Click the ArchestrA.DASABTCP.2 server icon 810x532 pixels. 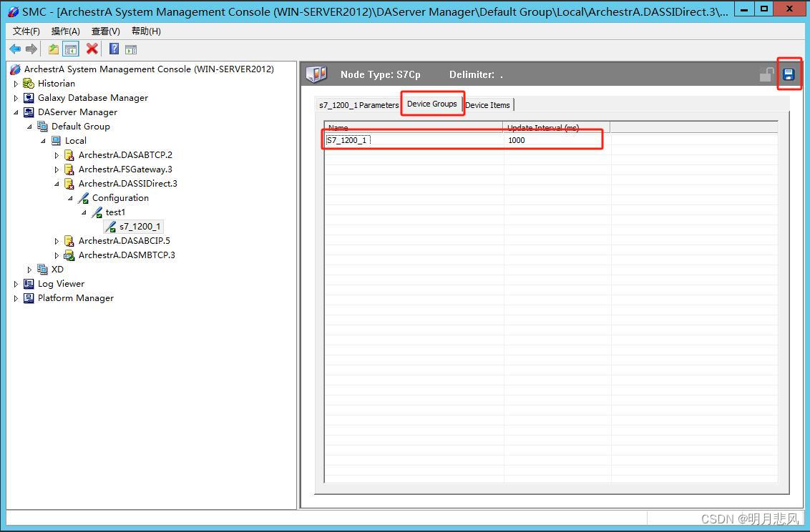pyautogui.click(x=69, y=154)
